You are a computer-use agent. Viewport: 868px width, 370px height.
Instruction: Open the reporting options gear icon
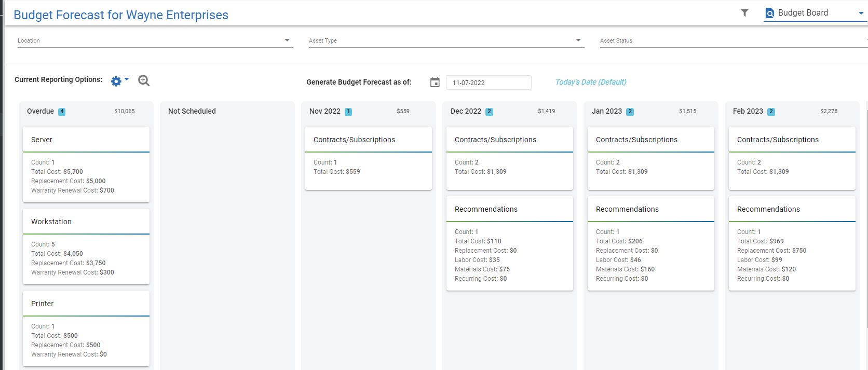pyautogui.click(x=116, y=81)
